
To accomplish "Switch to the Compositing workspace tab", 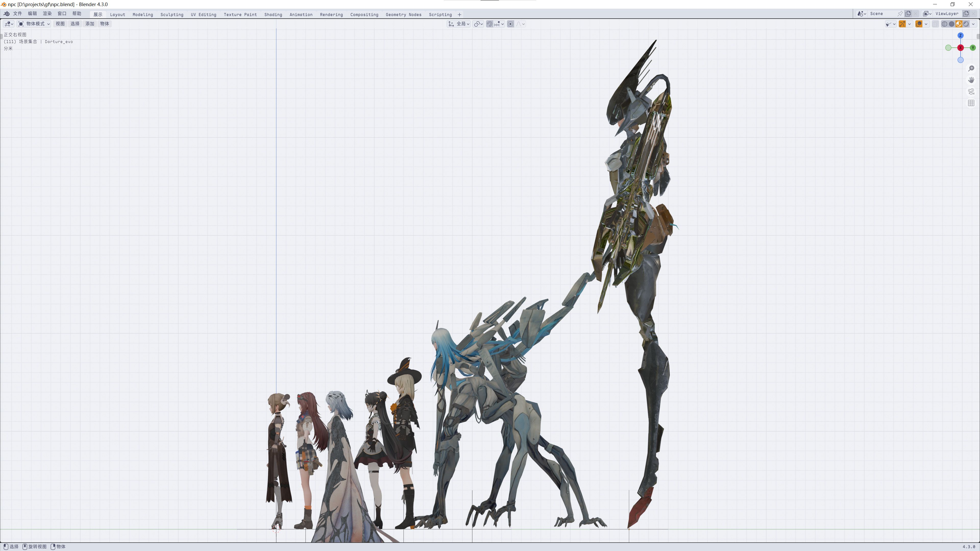I will 364,15.
